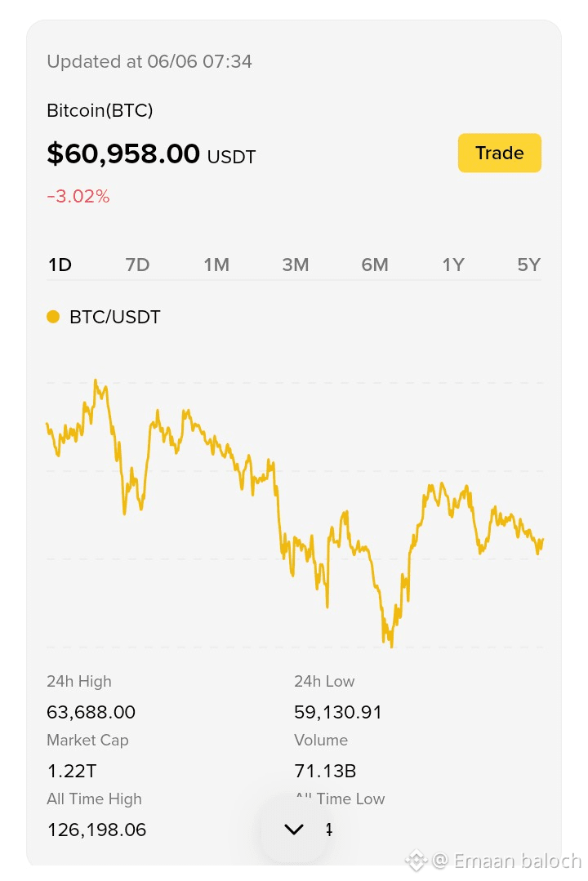588x881 pixels.
Task: Click the highest peak of the price line
Action: pos(96,381)
